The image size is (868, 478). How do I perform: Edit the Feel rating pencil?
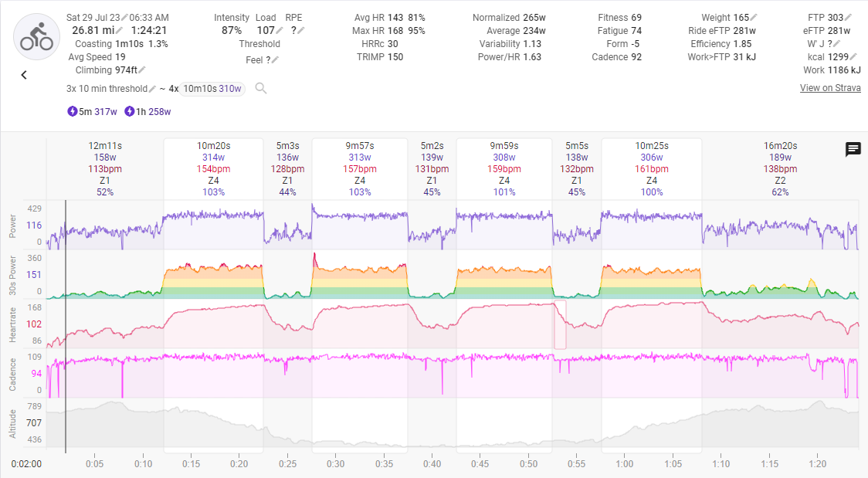click(275, 59)
